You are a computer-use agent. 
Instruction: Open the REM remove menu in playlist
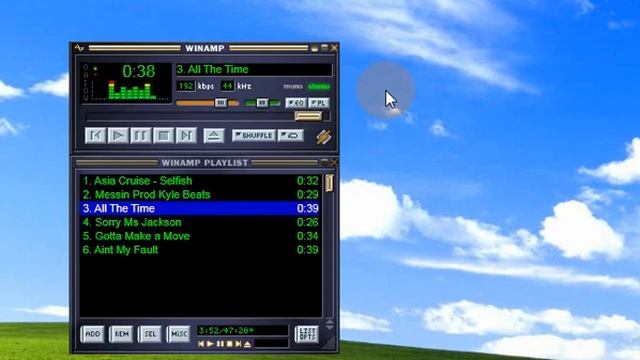(x=121, y=334)
